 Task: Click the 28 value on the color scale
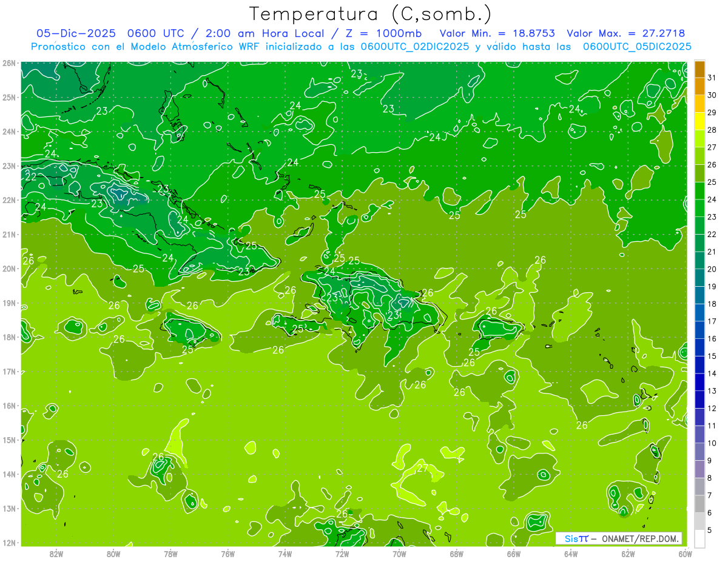(712, 130)
